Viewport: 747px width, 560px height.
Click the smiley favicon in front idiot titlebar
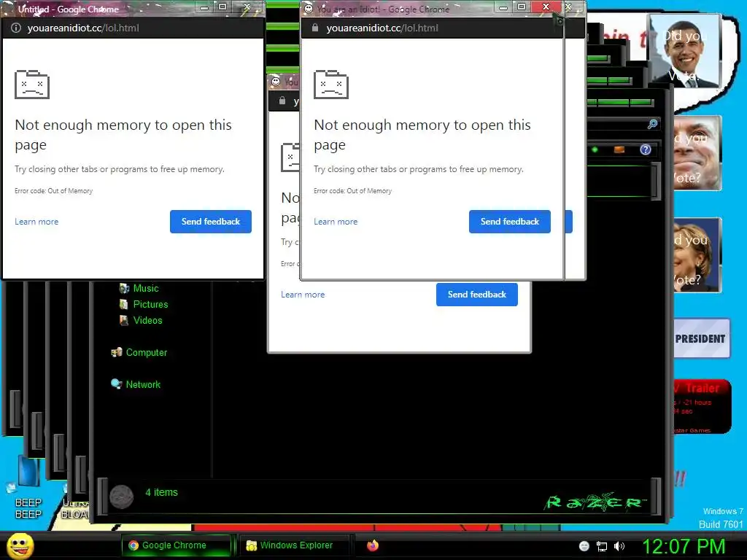(x=309, y=8)
